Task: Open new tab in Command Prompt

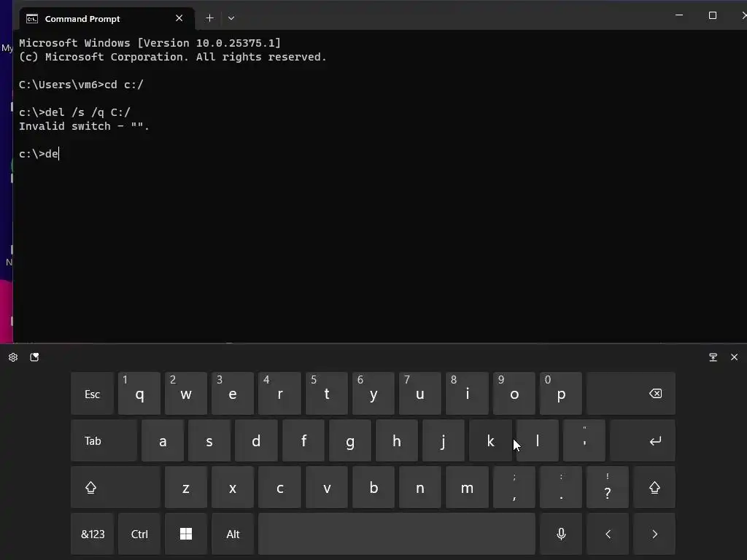Action: point(209,18)
